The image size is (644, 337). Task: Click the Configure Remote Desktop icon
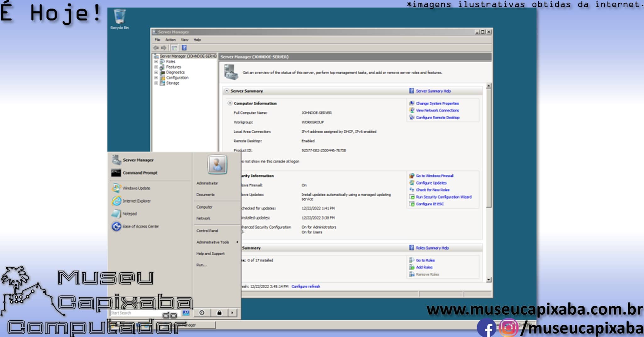pos(411,117)
